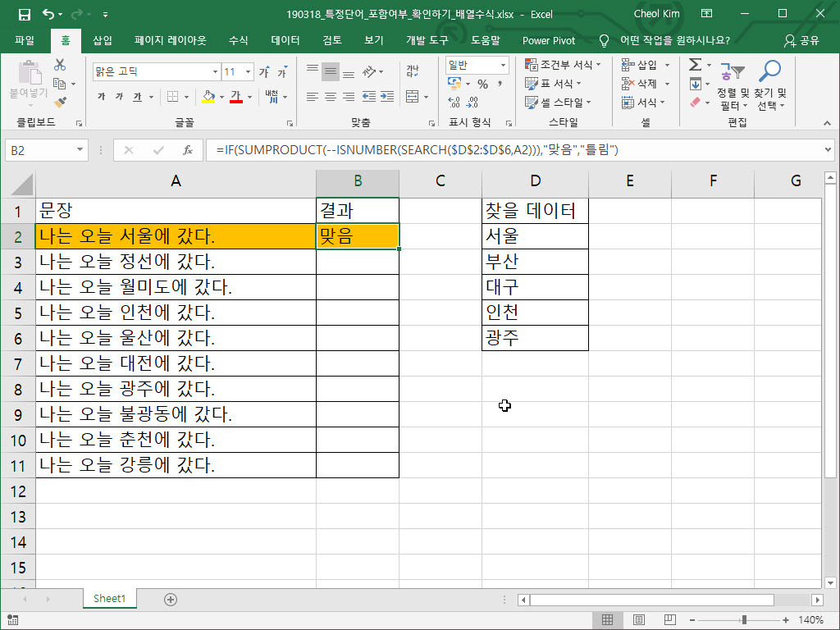Click the Cut scissors icon
This screenshot has height=630, width=840.
coord(60,66)
